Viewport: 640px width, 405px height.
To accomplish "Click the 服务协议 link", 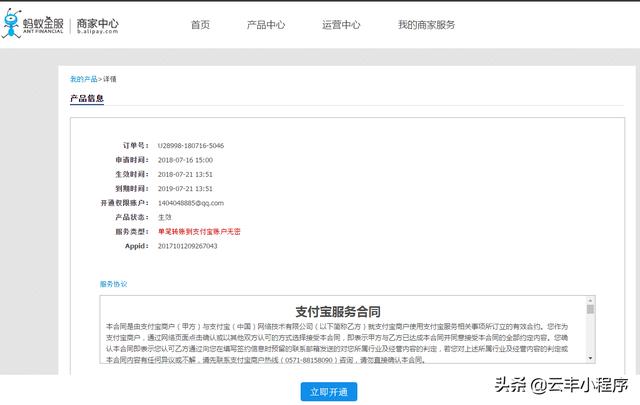I will [113, 284].
